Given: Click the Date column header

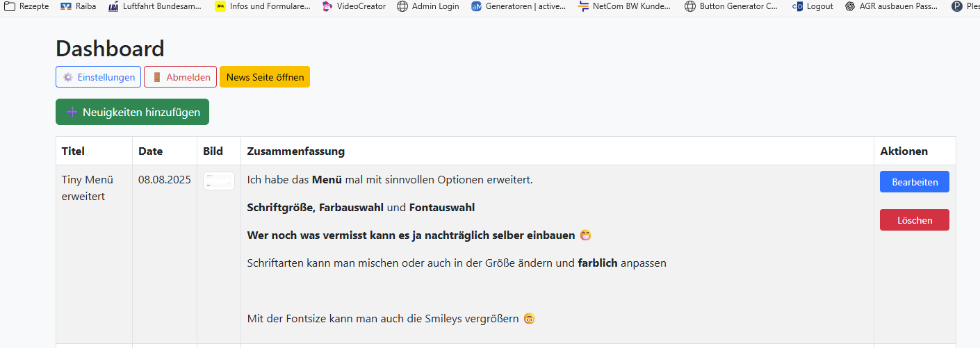Looking at the screenshot, I should (150, 151).
